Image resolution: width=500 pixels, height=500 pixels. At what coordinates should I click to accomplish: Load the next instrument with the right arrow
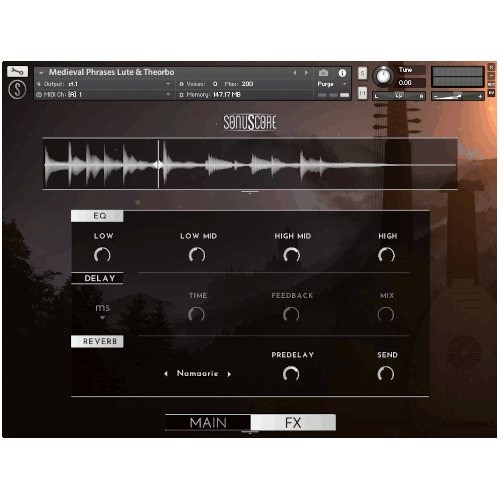click(x=306, y=73)
